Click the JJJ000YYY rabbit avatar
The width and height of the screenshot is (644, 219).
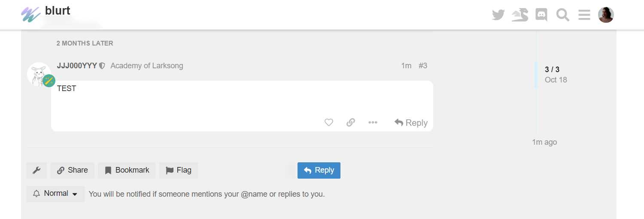[39, 74]
